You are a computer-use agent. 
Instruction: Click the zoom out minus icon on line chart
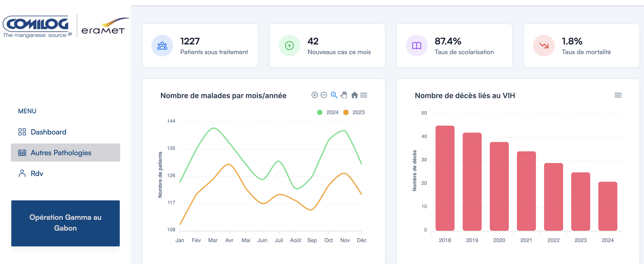(x=324, y=95)
